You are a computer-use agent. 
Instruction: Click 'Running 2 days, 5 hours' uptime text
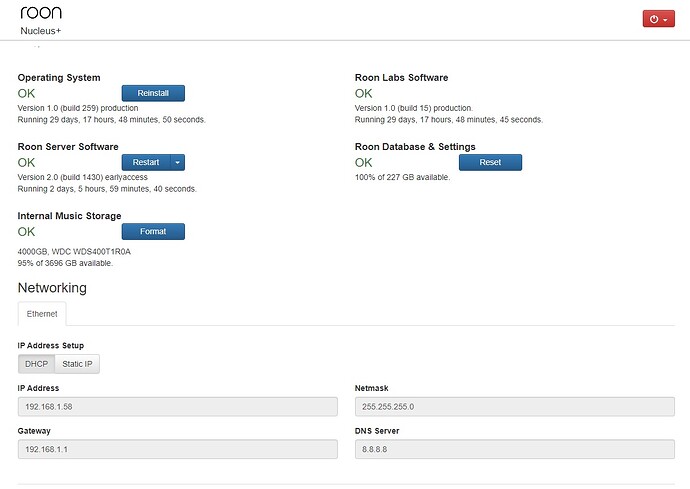click(107, 189)
